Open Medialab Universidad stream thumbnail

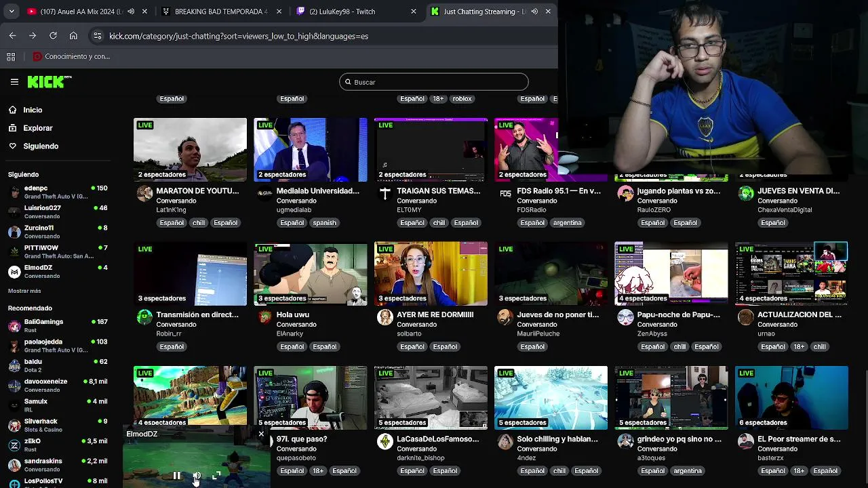(x=311, y=150)
